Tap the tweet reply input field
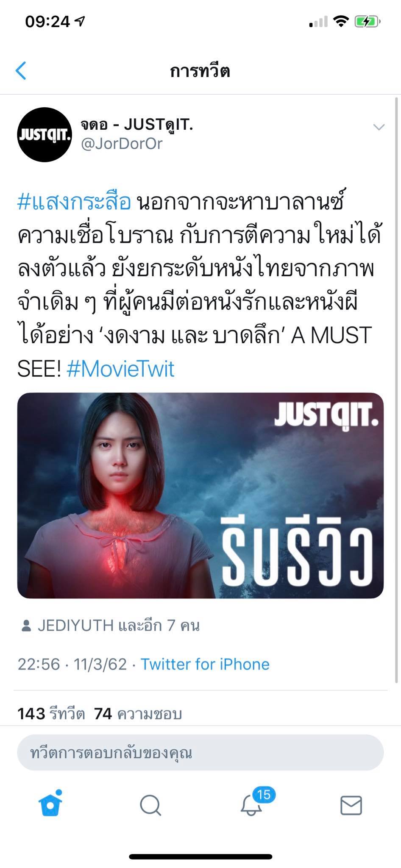The image size is (401, 868). coord(200,753)
